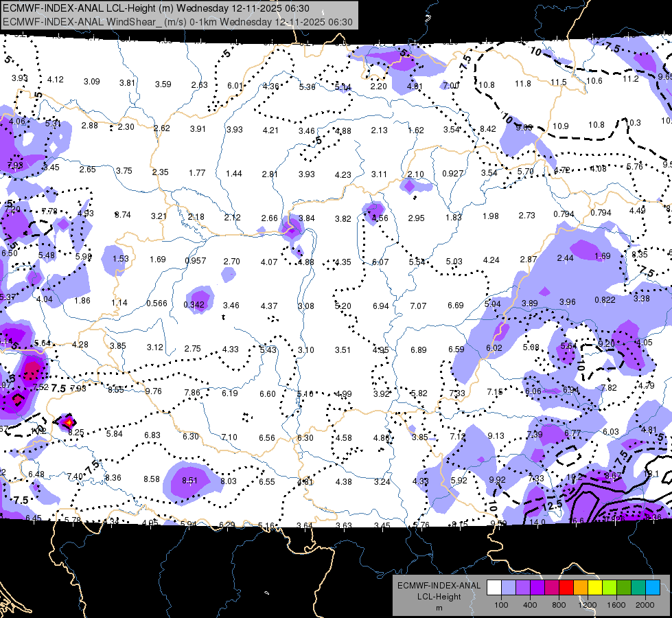Click the wind shear value 8.74
672x618 pixels.
click(x=123, y=214)
